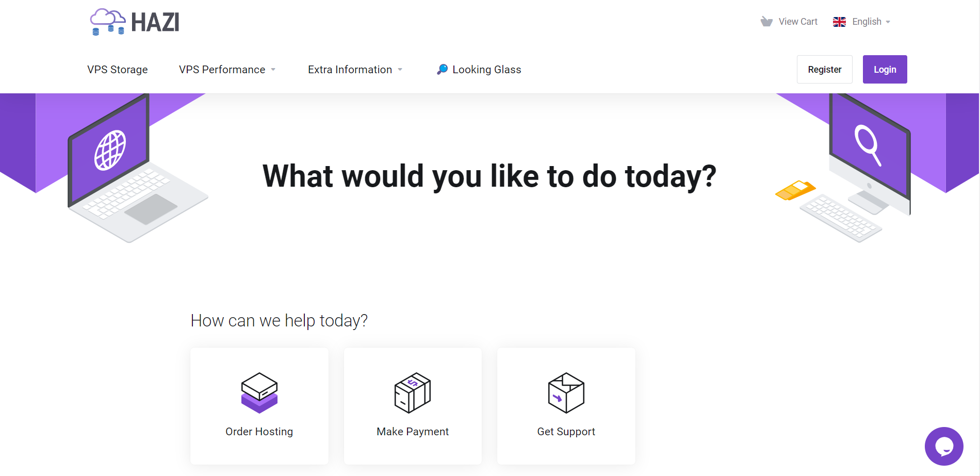
Task: Expand the VPS Performance menu arrow
Action: click(x=273, y=70)
